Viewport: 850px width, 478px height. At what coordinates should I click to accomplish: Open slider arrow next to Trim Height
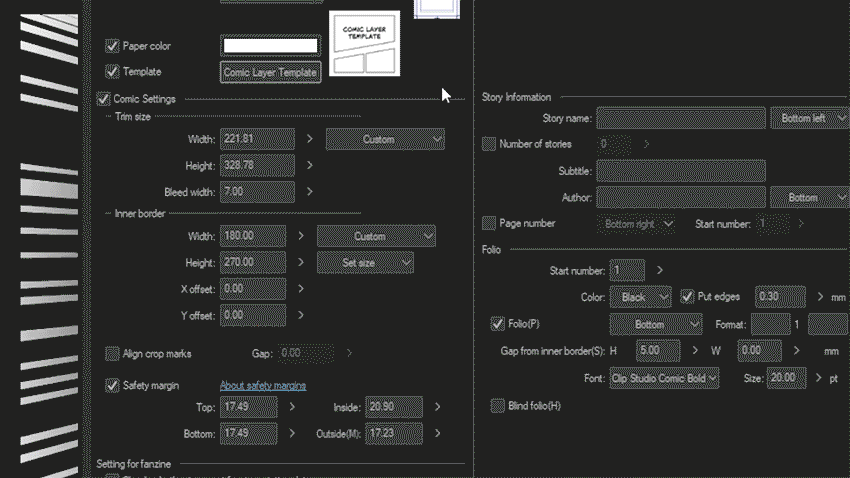[310, 165]
